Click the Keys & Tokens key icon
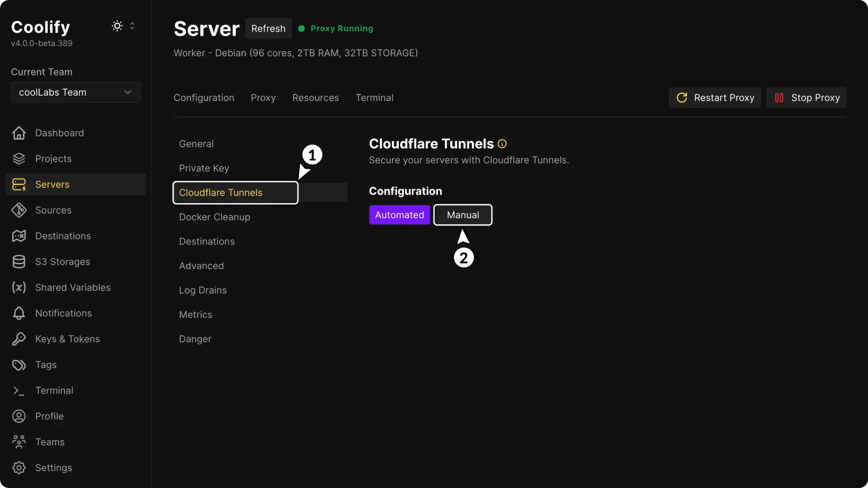 coord(19,339)
